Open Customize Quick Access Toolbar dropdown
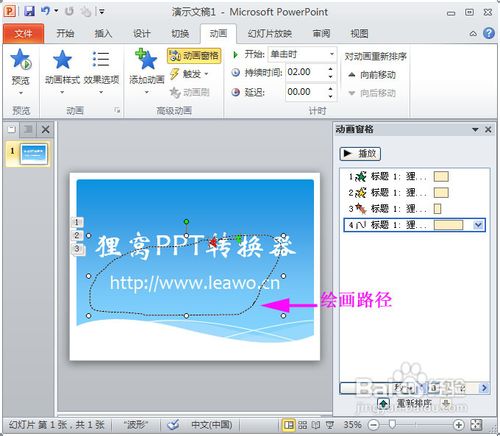This screenshot has width=500, height=436. [102, 12]
